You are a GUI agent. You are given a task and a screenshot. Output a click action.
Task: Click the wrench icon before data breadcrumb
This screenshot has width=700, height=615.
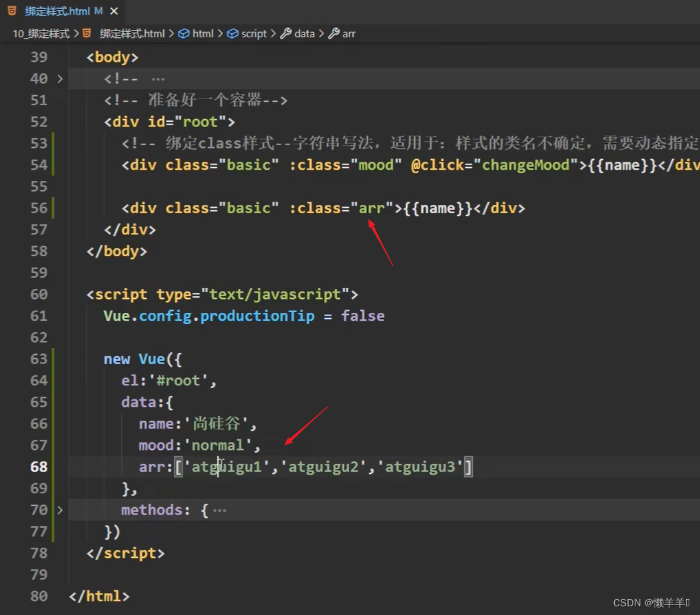click(x=285, y=33)
